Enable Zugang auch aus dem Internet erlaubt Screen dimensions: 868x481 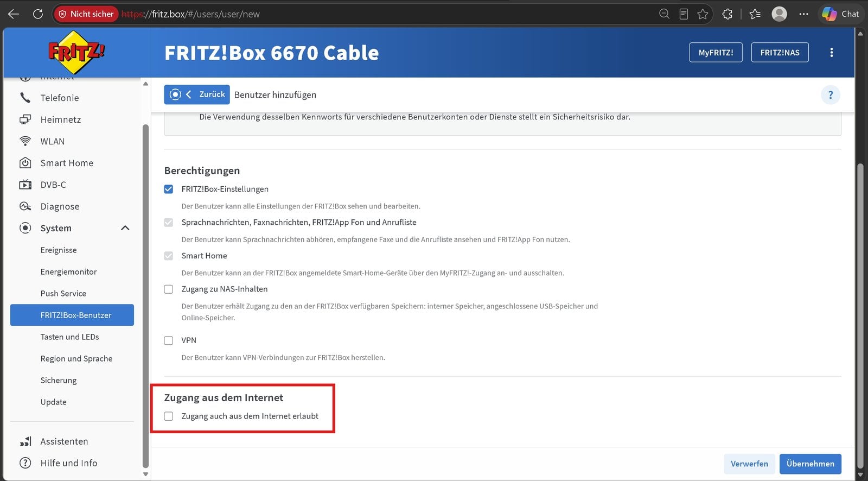(169, 416)
